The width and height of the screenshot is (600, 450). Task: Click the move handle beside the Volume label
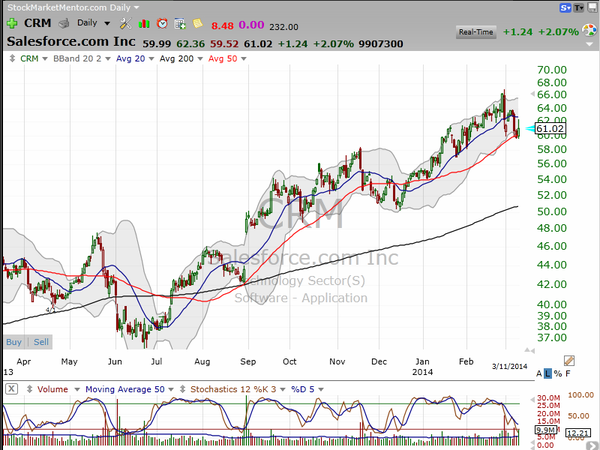coord(29,389)
